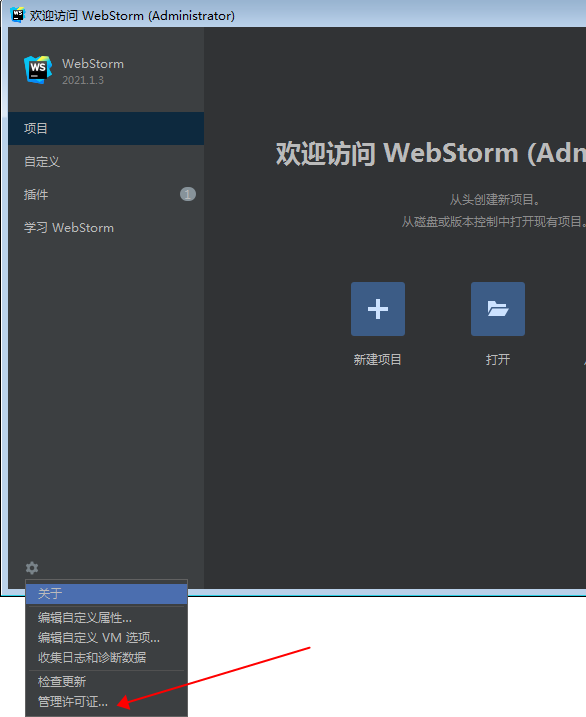
Task: Select 编辑自定义 VM 选项... menu entry
Action: click(107, 637)
